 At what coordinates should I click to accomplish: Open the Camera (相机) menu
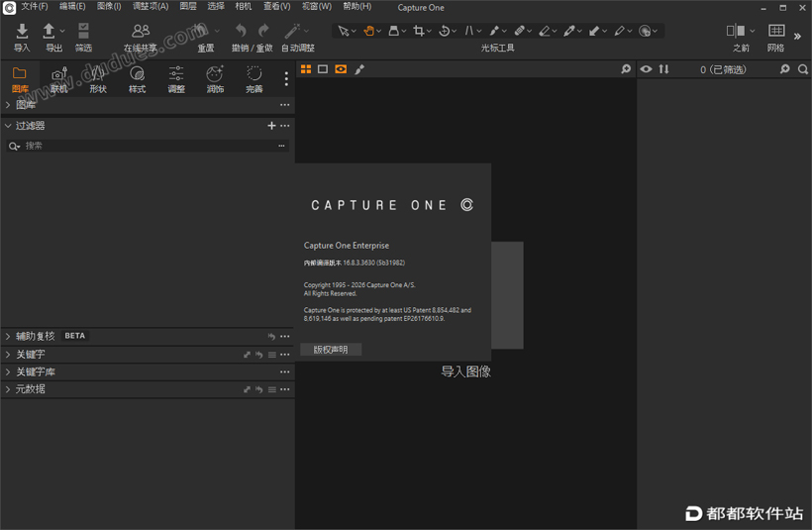point(243,6)
